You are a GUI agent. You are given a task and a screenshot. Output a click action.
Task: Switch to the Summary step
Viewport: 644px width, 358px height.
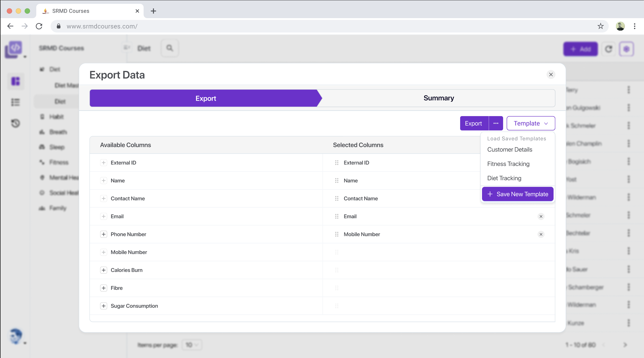coord(438,98)
